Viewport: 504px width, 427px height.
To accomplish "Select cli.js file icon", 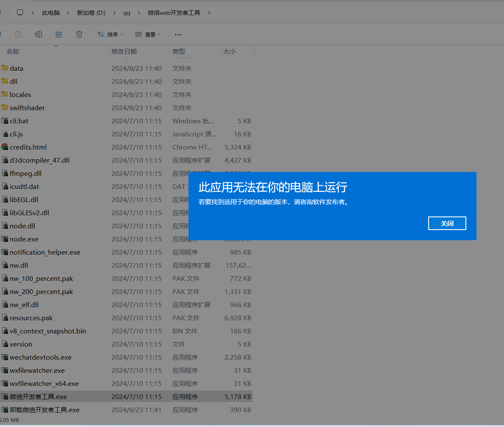I will 5,134.
